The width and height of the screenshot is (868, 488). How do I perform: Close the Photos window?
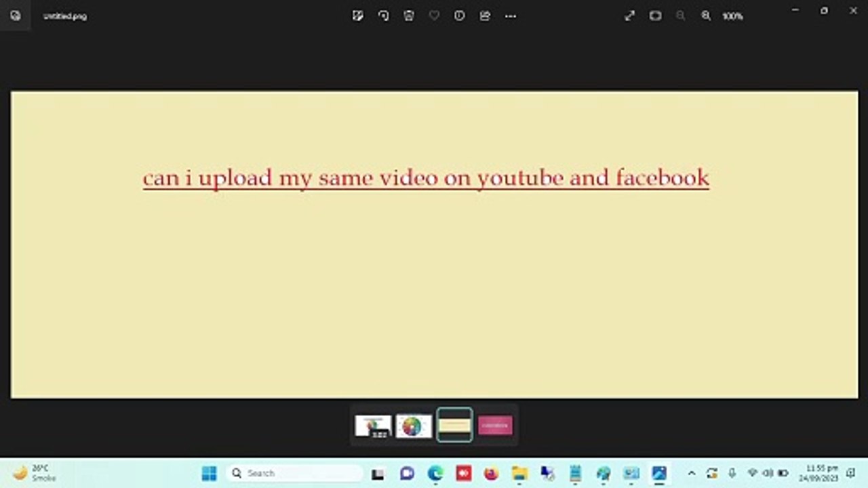(853, 11)
